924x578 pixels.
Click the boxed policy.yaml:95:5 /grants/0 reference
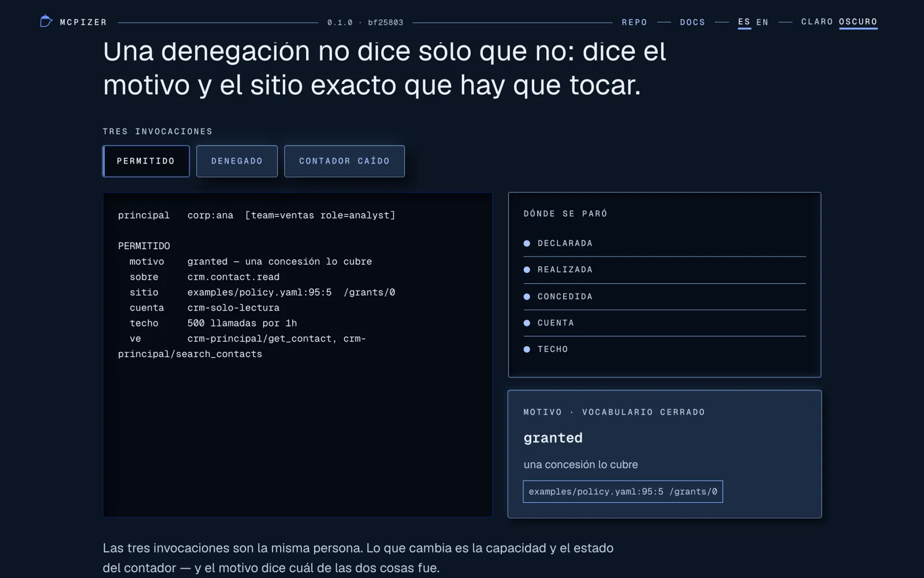pyautogui.click(x=623, y=492)
